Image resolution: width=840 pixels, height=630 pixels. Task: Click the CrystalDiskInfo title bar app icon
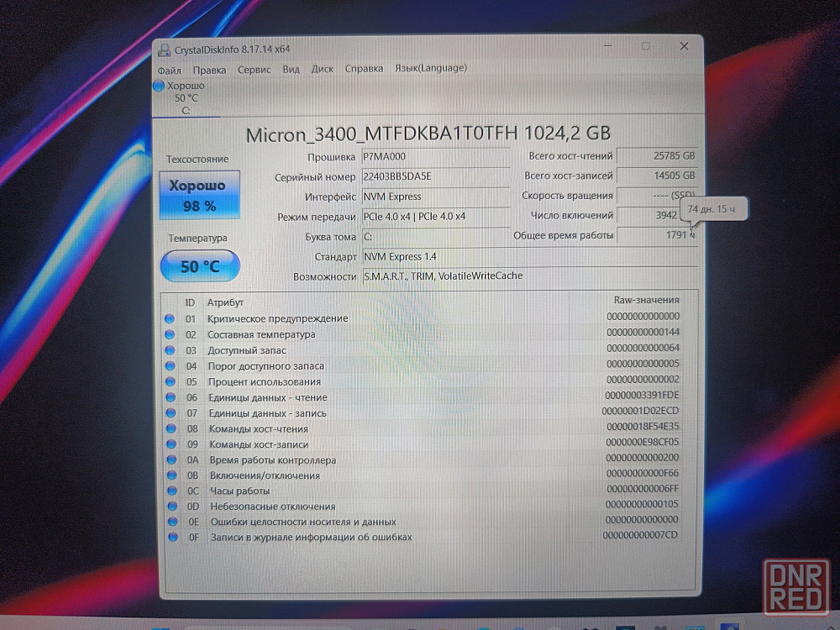click(164, 50)
